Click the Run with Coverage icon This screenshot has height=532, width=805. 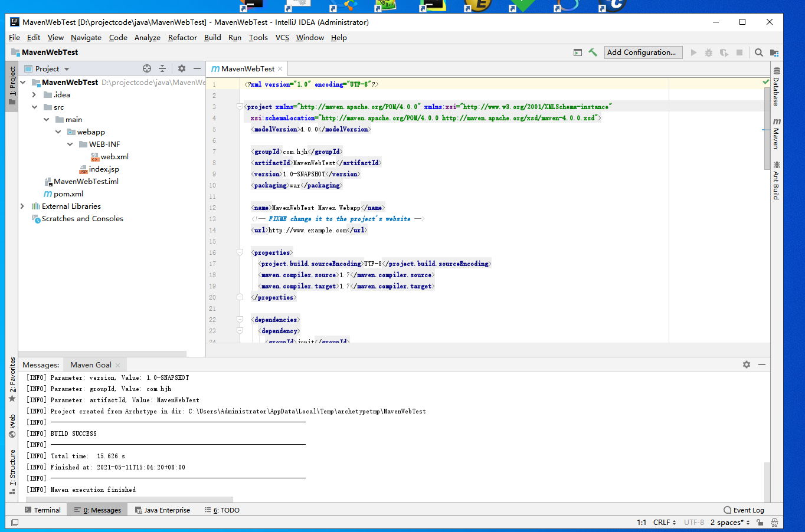click(x=724, y=52)
